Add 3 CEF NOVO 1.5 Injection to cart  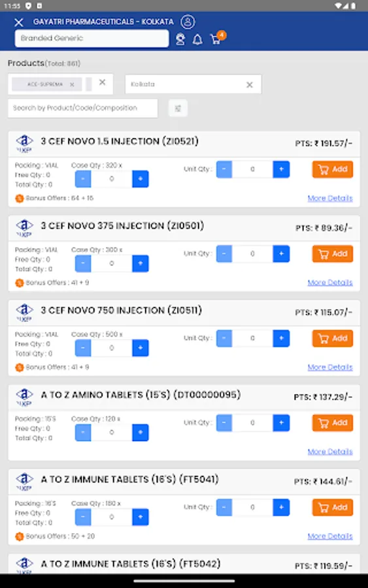[x=332, y=169]
